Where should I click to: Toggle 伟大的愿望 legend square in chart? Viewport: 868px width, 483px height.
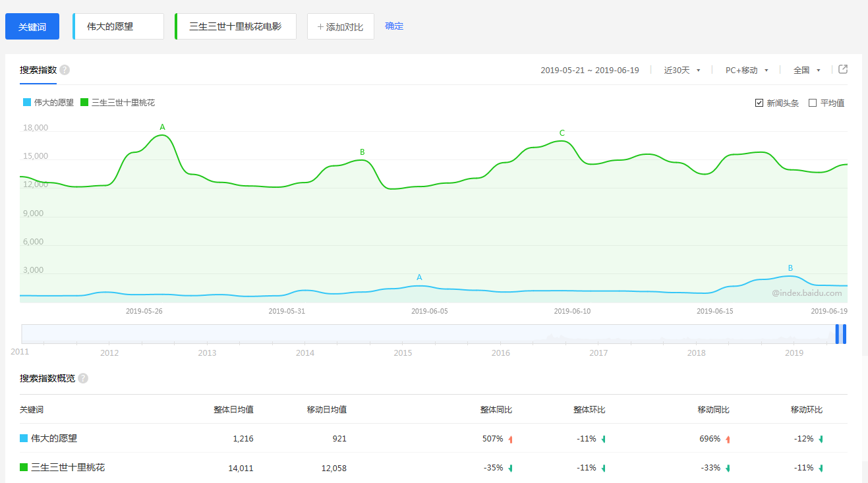(27, 103)
